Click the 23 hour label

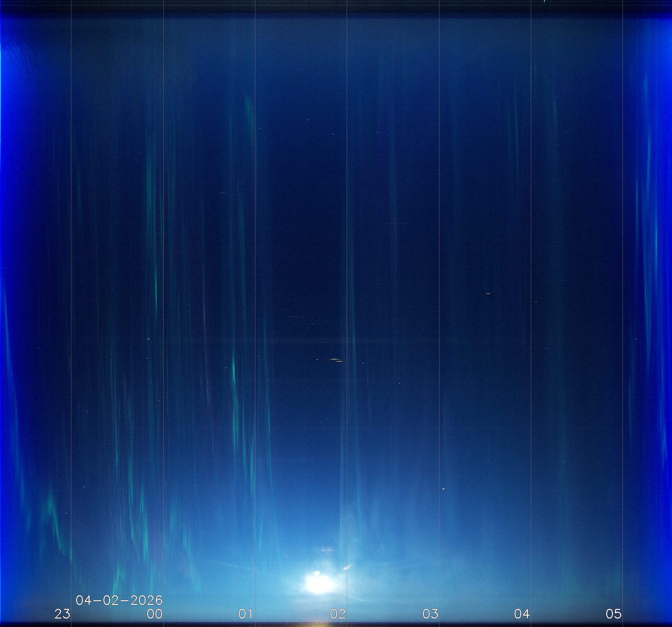62,614
